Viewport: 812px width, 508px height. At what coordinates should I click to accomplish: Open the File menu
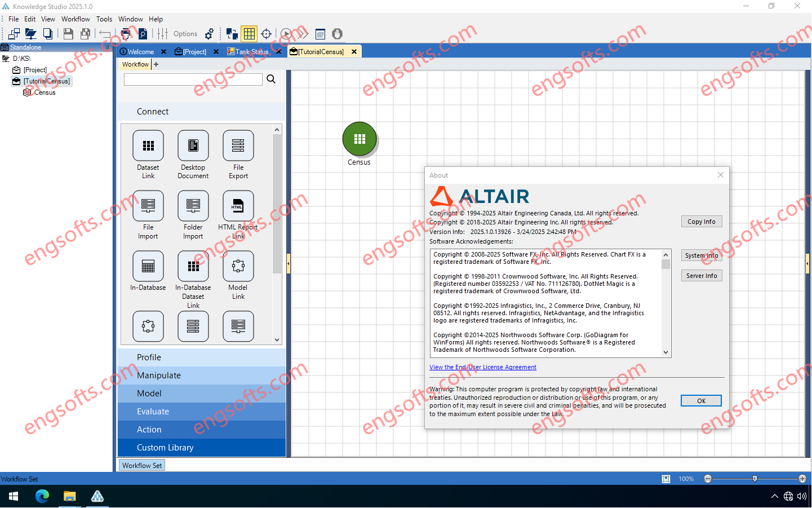point(14,19)
